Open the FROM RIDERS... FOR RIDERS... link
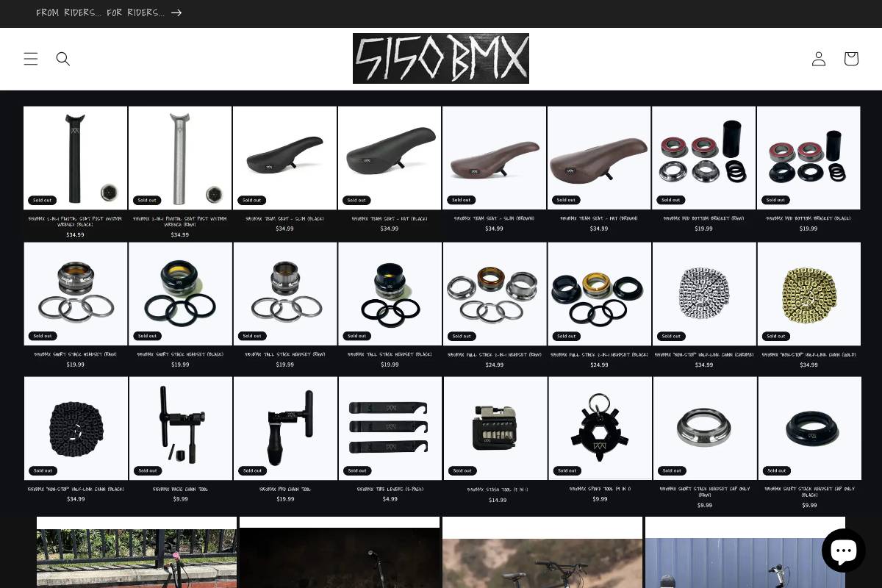This screenshot has width=882, height=588. (x=101, y=12)
